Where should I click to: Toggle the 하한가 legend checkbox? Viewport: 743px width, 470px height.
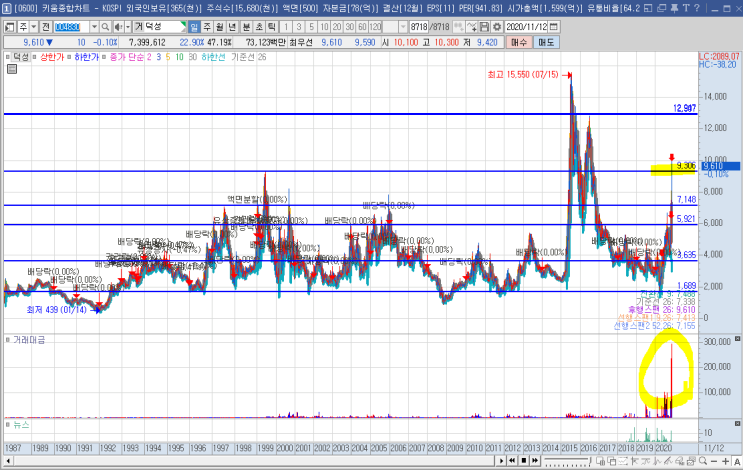69,57
